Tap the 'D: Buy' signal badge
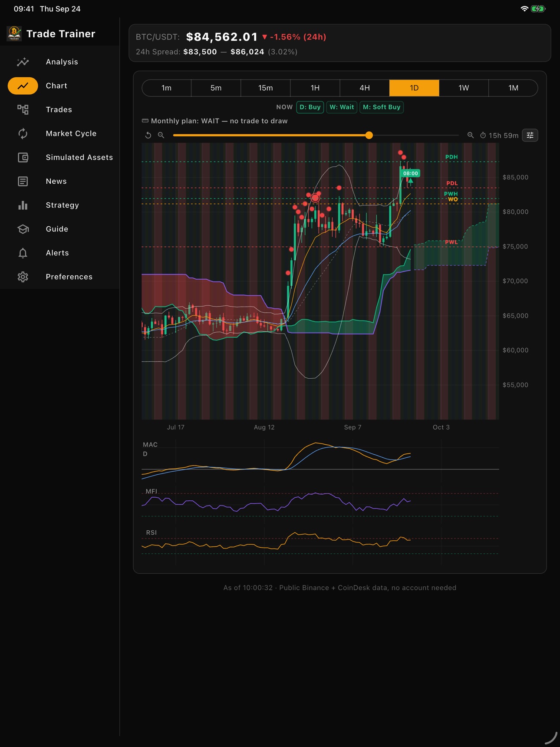The height and width of the screenshot is (747, 560). tap(310, 107)
